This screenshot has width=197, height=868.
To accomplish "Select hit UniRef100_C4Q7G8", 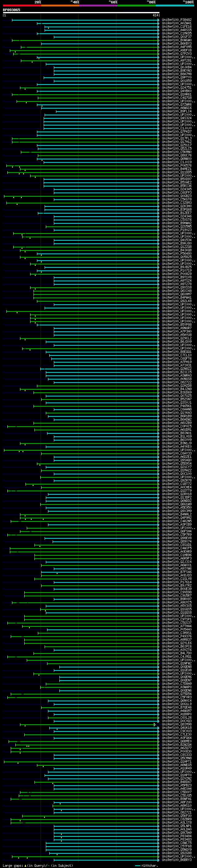I will 177,98.
